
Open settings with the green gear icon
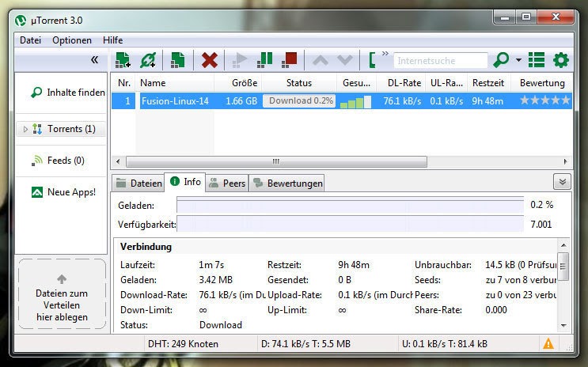point(560,60)
